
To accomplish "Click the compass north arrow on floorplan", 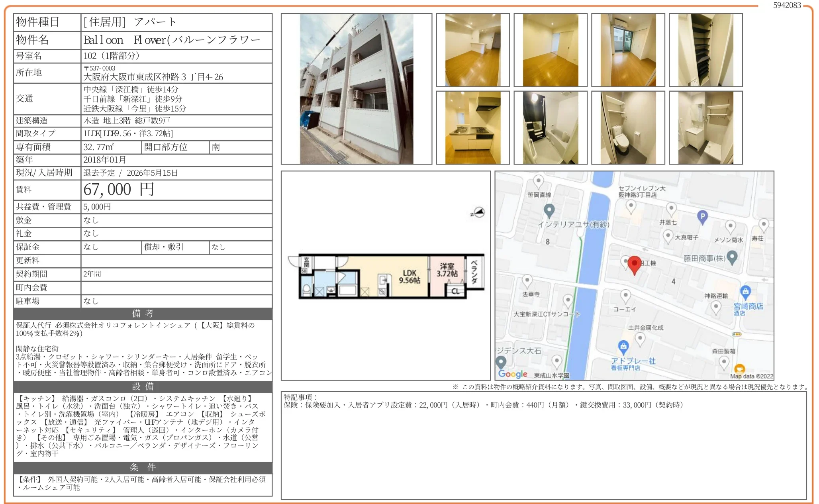I will pyautogui.click(x=478, y=212).
